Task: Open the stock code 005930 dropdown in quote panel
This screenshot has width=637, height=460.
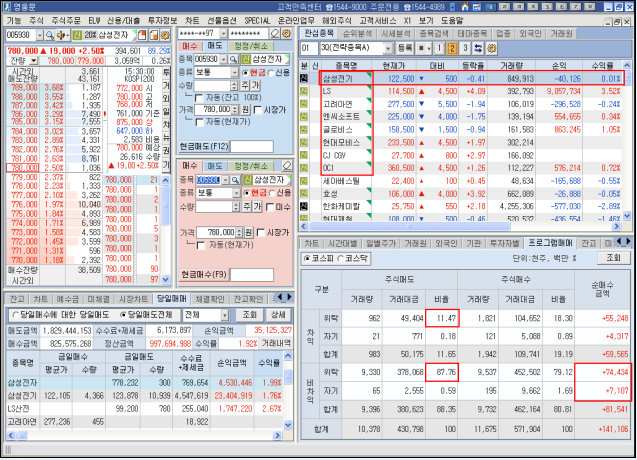Action: 39,35
